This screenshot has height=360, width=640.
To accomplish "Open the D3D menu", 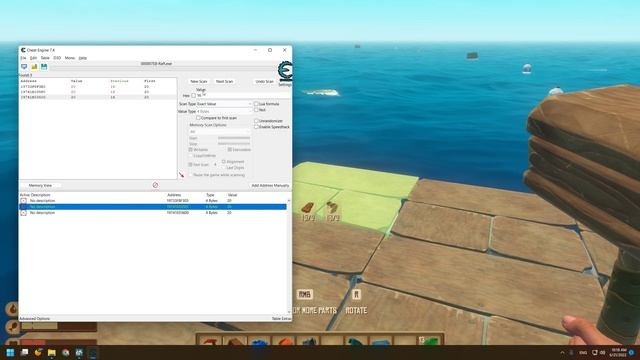I will tap(57, 58).
